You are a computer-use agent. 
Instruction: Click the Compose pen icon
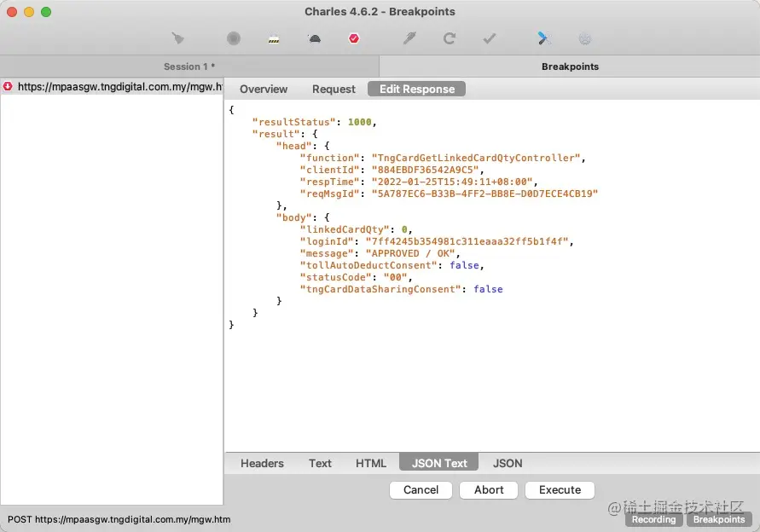coord(409,38)
